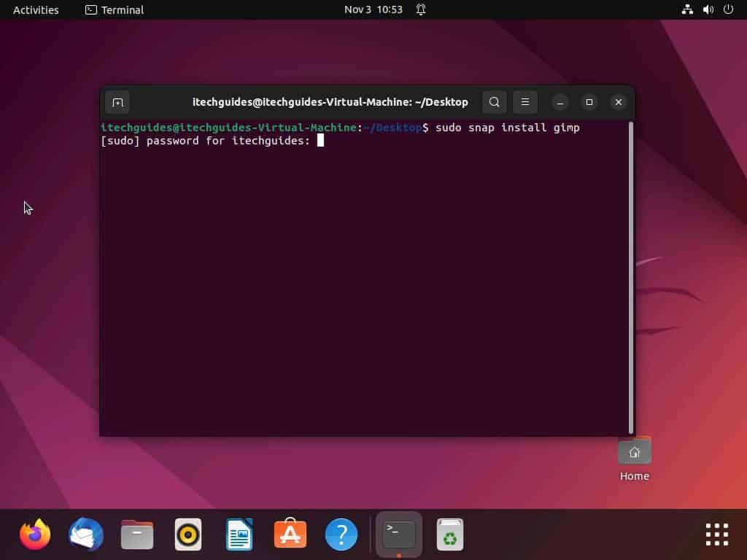This screenshot has width=747, height=560.
Task: Open the Files application
Action: (136, 534)
